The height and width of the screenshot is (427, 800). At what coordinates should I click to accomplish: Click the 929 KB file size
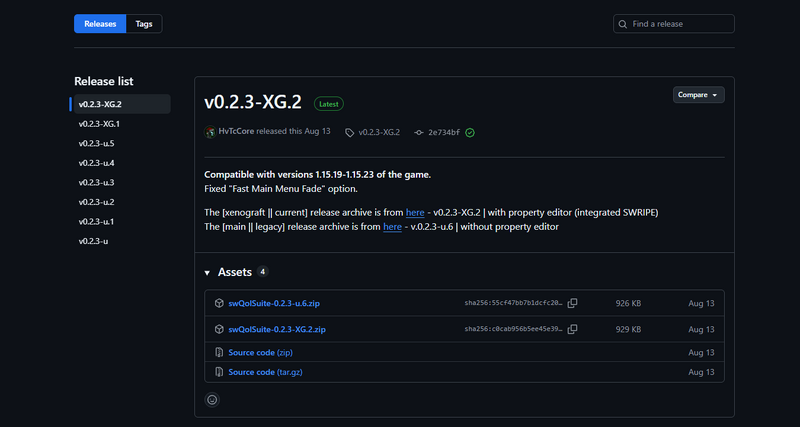tap(628, 330)
